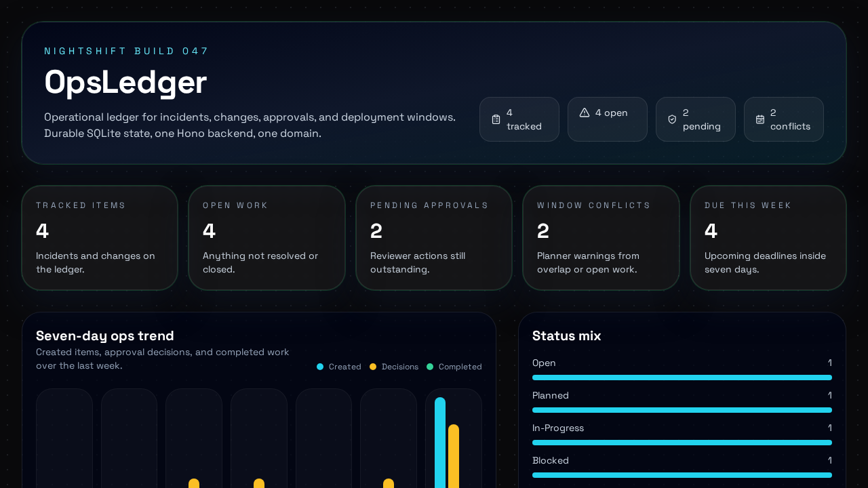This screenshot has width=868, height=488.
Task: Click the warning triangle icon beside "4 open"
Action: [x=583, y=113]
